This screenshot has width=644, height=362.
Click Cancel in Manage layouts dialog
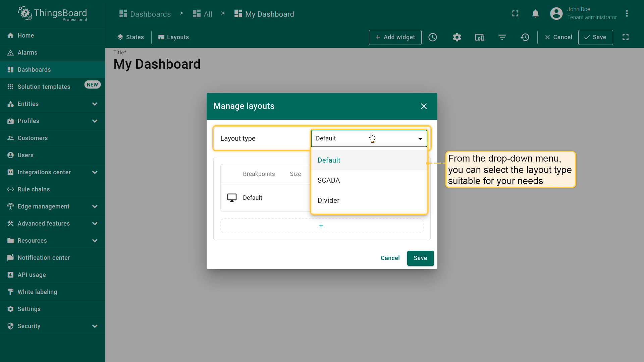click(x=390, y=258)
